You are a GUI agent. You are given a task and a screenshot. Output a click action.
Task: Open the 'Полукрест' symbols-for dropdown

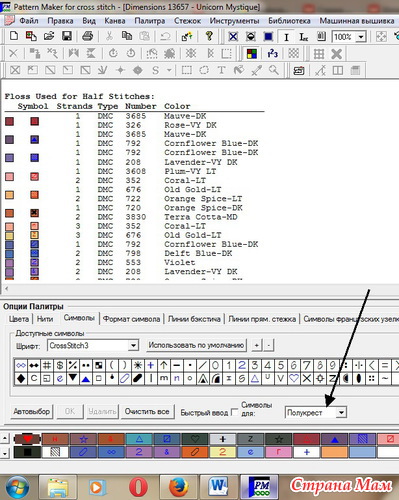tap(341, 413)
